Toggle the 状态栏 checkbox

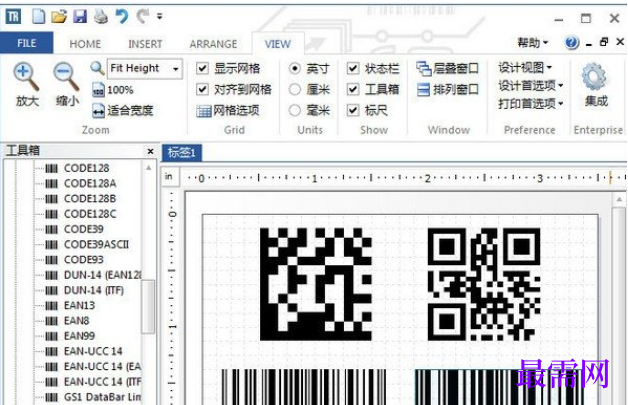tap(353, 69)
